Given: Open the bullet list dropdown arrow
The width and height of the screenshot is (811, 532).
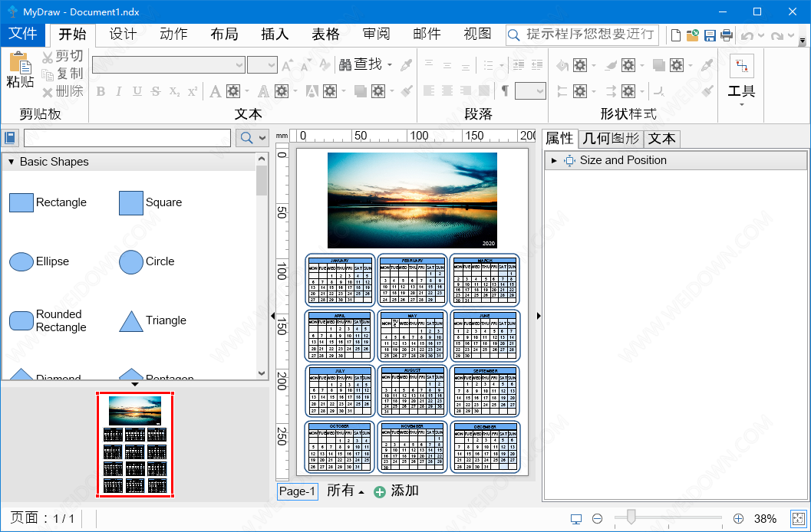Looking at the screenshot, I should (x=502, y=65).
